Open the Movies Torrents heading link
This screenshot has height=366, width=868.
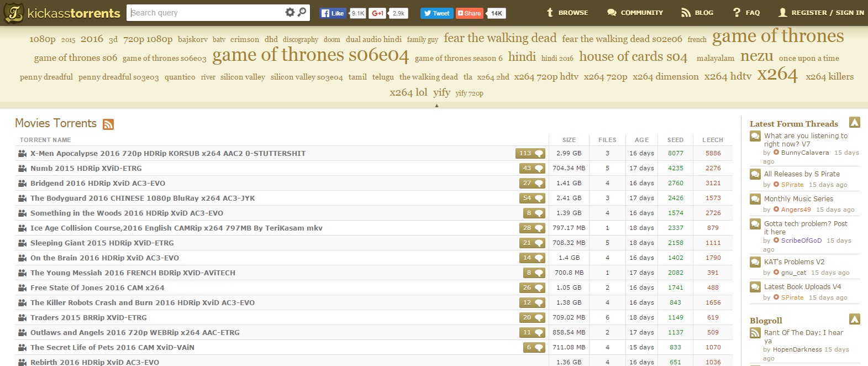point(56,123)
